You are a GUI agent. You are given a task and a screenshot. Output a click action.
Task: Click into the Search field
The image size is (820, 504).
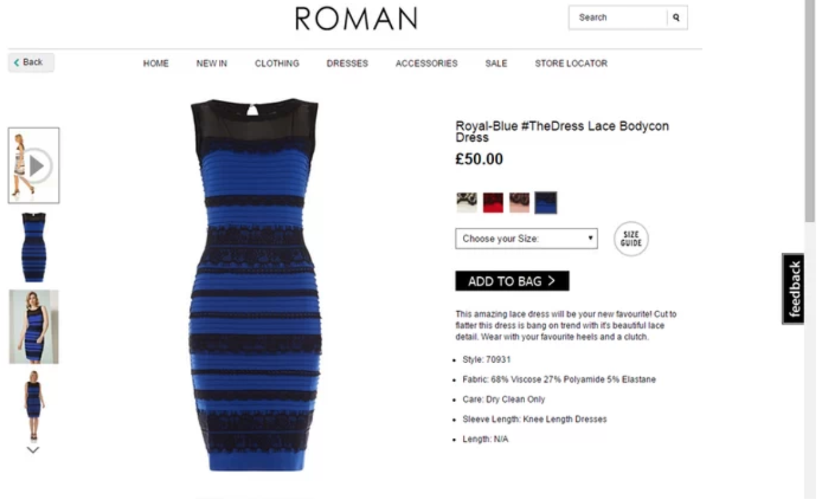coord(618,18)
